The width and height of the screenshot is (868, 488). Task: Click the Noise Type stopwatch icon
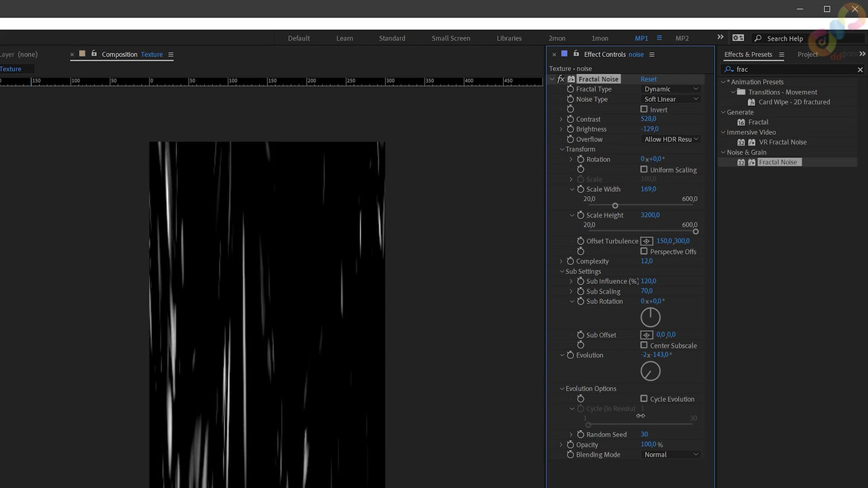point(570,100)
